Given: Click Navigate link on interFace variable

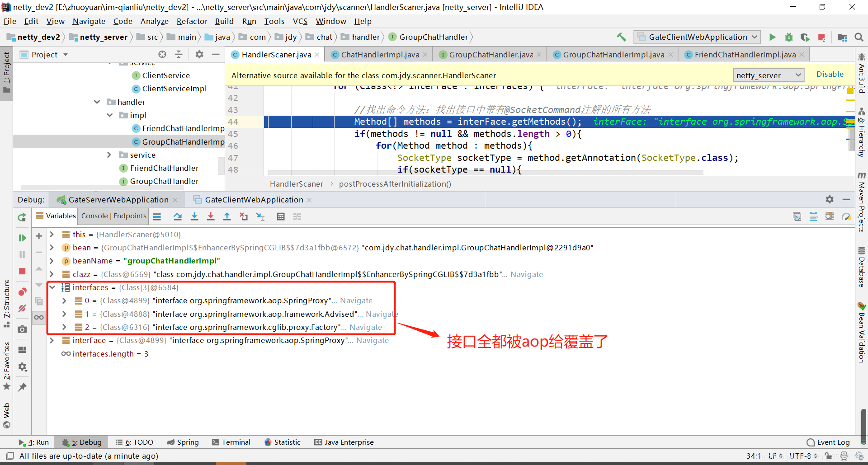Looking at the screenshot, I should pos(372,340).
